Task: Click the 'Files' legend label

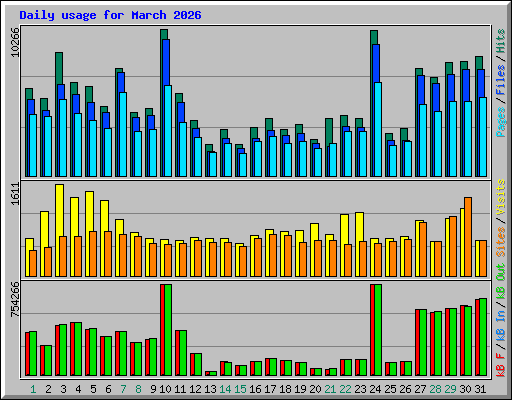Action: (501, 80)
